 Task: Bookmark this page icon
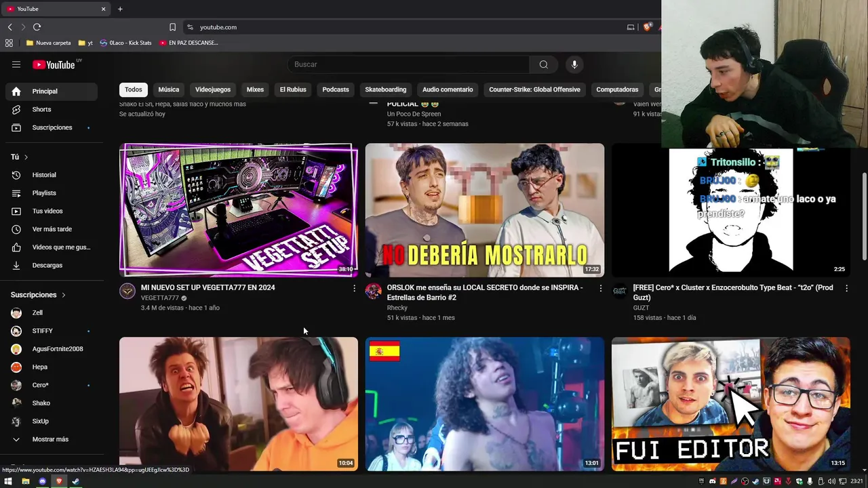click(x=172, y=27)
